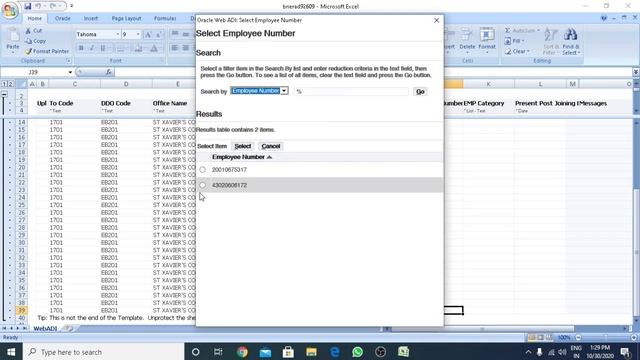
Task: Open the Search by Employee Number dropdown
Action: coord(260,91)
